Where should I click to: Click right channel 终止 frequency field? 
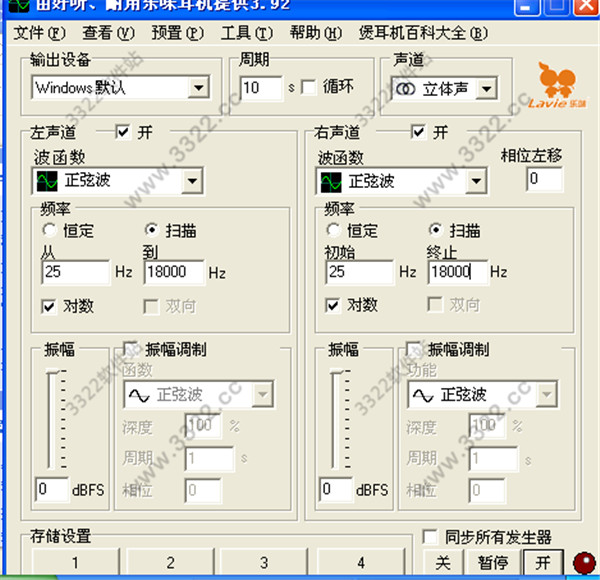pos(458,272)
